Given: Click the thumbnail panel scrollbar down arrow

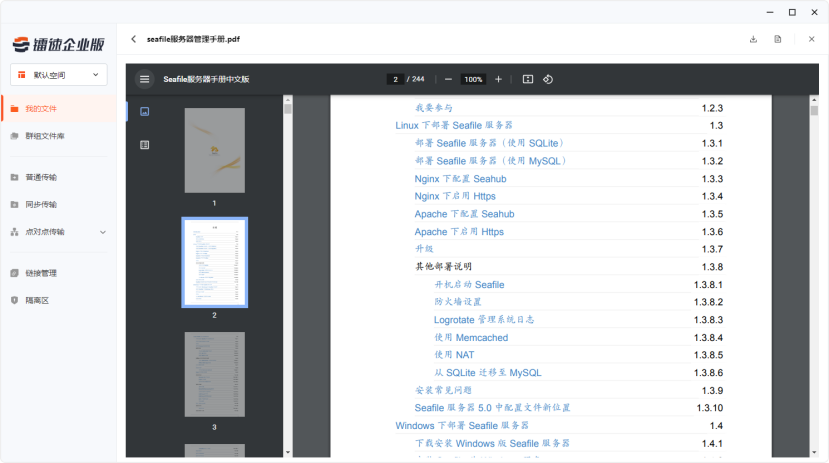Looking at the screenshot, I should (288, 452).
